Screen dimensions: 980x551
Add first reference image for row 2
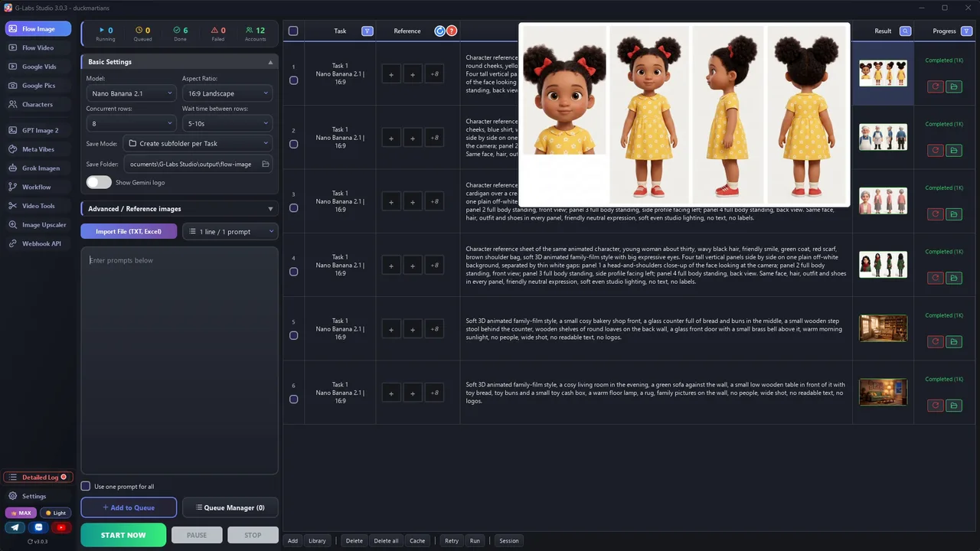pyautogui.click(x=391, y=138)
